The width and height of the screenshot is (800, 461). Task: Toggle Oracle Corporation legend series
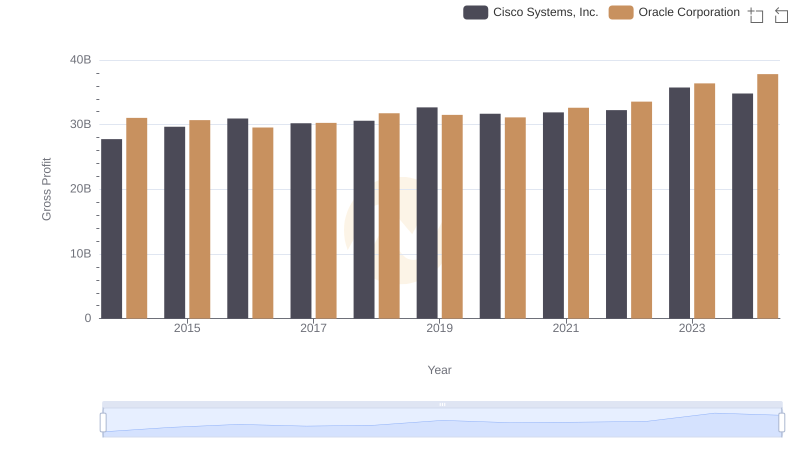click(x=674, y=12)
